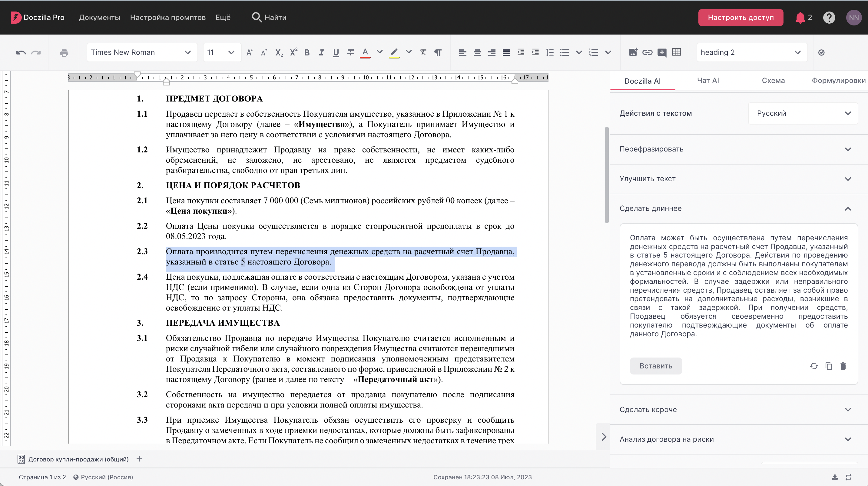
Task: Click the print icon in toolbar
Action: tap(64, 53)
